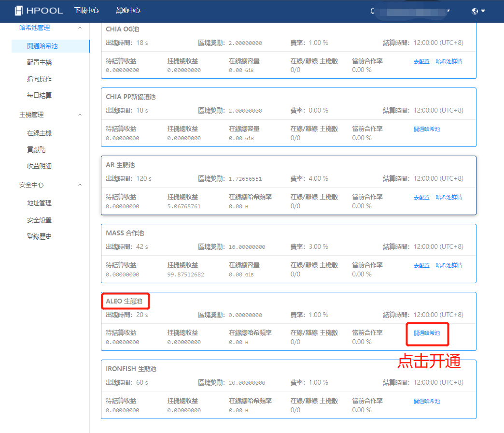
Task: Open 在線主機 page from sidebar
Action: point(39,133)
